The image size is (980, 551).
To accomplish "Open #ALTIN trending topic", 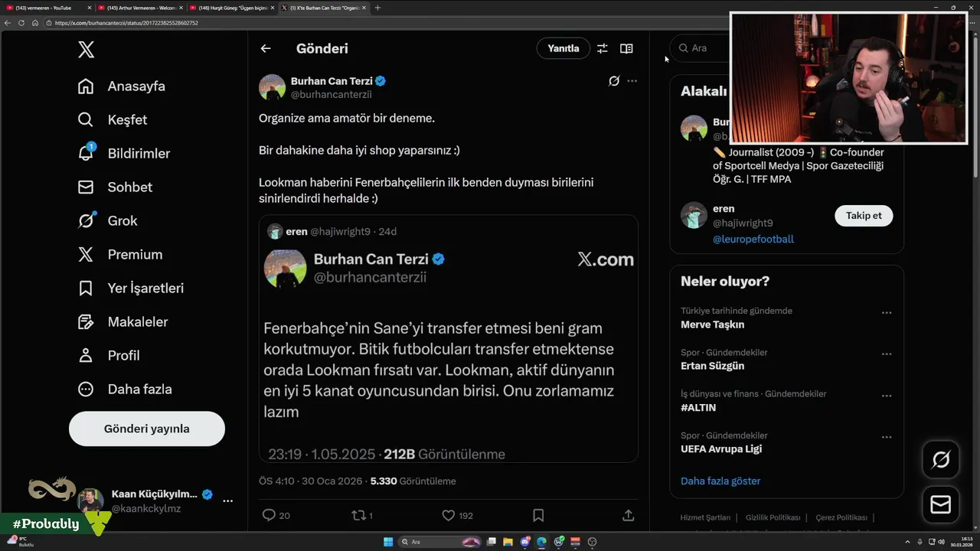I will [x=698, y=407].
